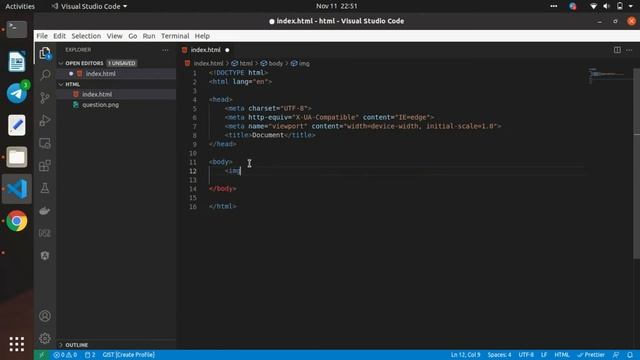Click body in the breadcrumb
640x360 pixels.
tap(276, 64)
